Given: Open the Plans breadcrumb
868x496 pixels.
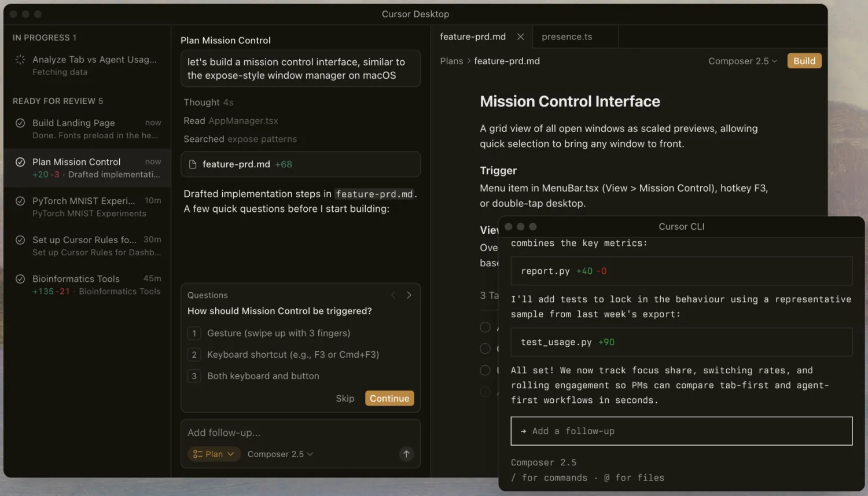Looking at the screenshot, I should pyautogui.click(x=451, y=61).
